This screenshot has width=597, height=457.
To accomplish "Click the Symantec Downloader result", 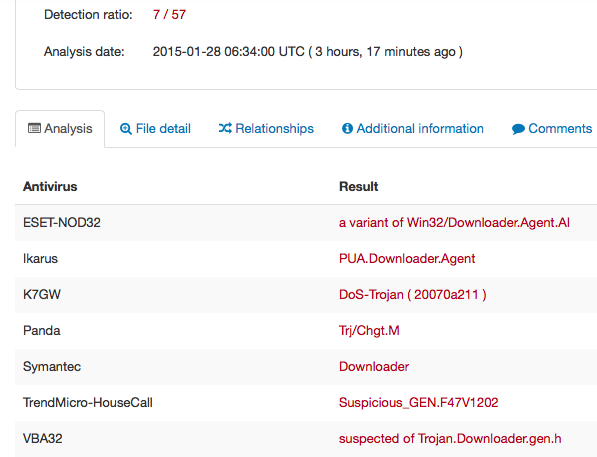I will pyautogui.click(x=374, y=366).
